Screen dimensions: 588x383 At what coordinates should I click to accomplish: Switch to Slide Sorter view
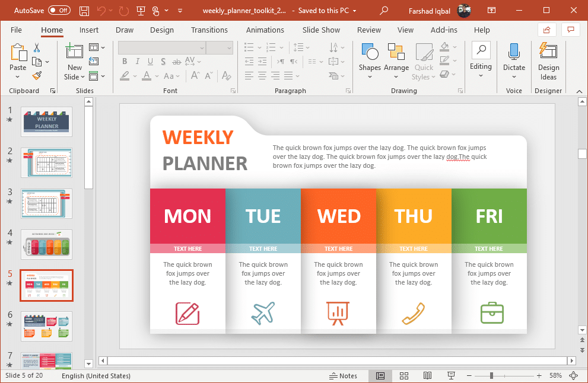(404, 376)
